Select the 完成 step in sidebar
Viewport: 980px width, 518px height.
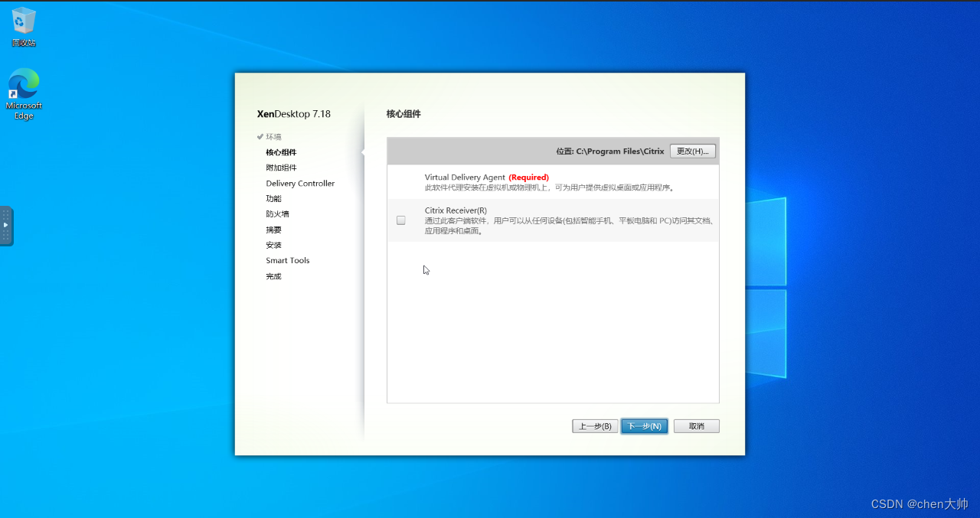pos(273,276)
